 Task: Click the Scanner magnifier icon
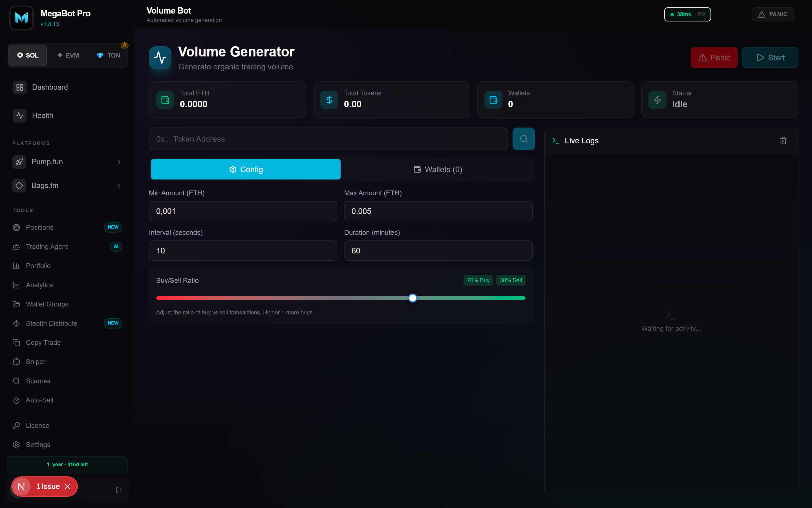coord(16,381)
